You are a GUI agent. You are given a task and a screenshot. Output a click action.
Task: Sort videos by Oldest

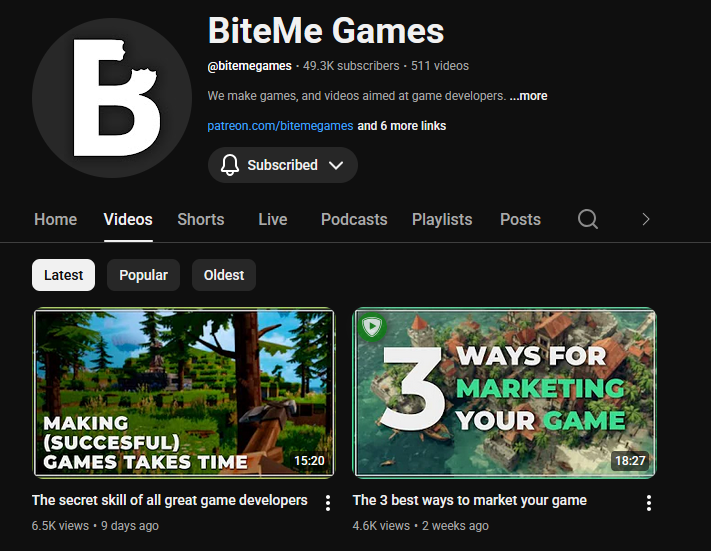pos(224,275)
